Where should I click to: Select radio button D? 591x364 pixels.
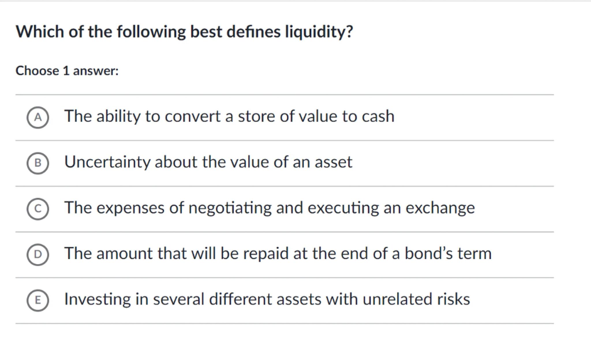pyautogui.click(x=38, y=254)
